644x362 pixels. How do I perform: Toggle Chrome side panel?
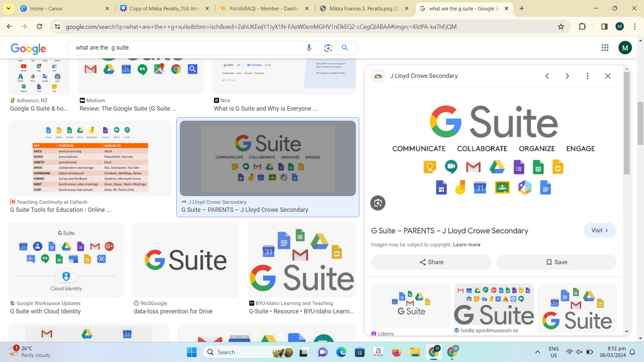click(x=604, y=27)
